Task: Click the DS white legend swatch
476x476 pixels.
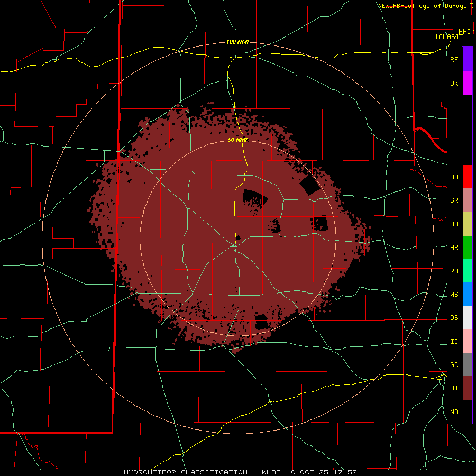Action: tap(467, 317)
